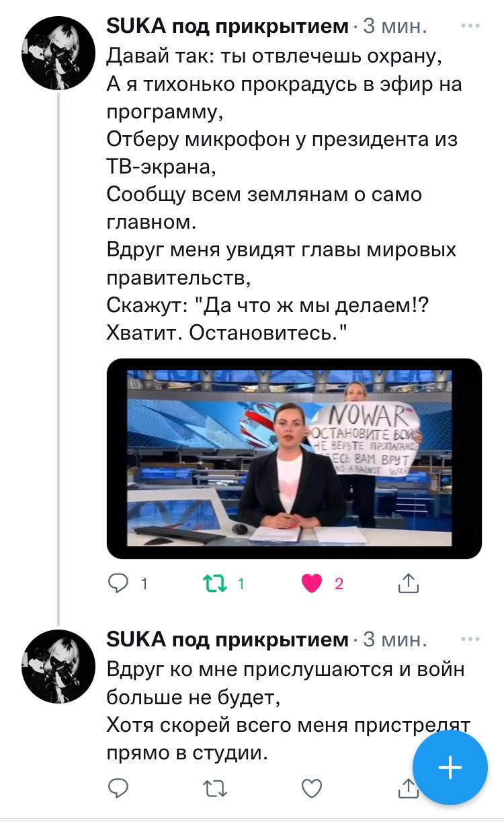Open the NO WAR broadcast image
This screenshot has width=504, height=828.
pos(294,459)
